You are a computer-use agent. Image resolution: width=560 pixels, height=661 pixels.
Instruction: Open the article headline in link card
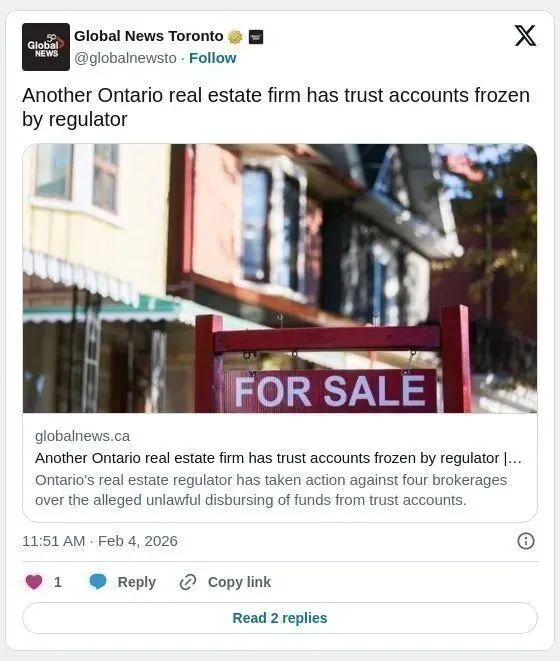point(278,458)
